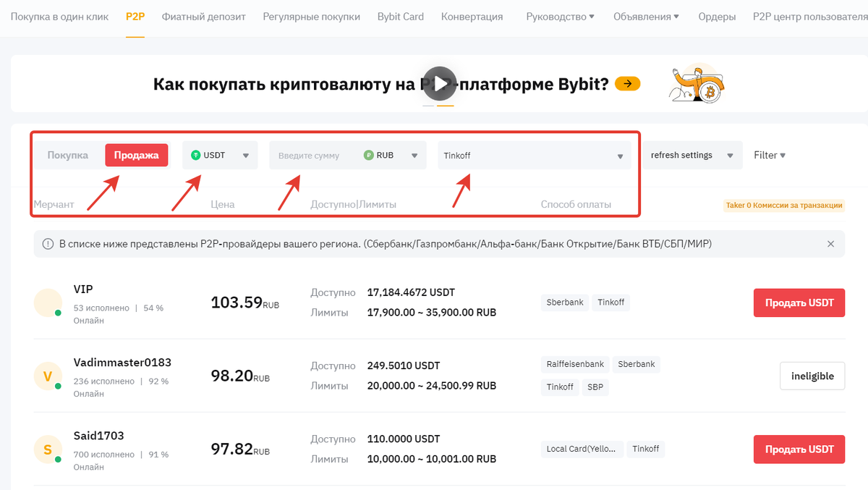Click Said1703's merchant avatar
This screenshot has width=868, height=490.
(x=48, y=449)
